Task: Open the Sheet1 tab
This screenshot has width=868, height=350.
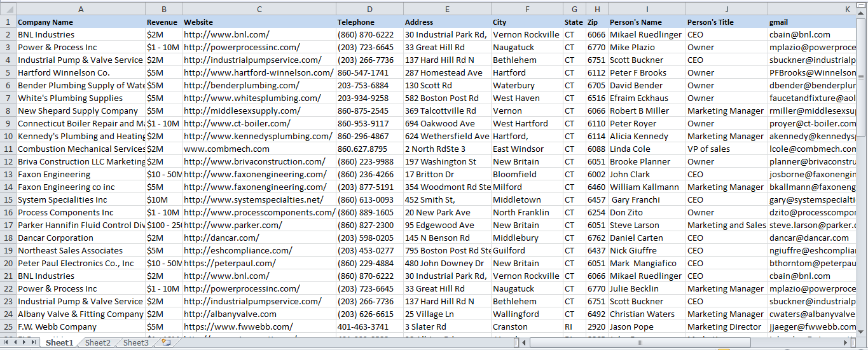Action: (x=59, y=342)
